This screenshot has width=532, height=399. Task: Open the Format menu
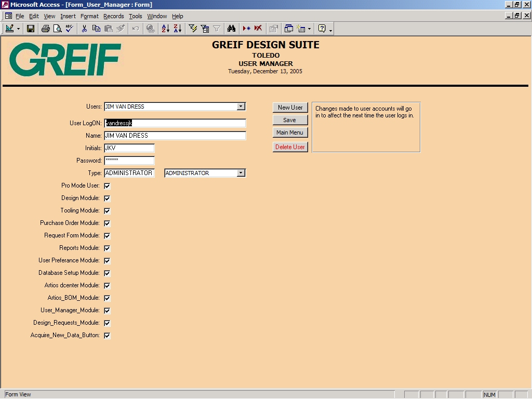click(89, 16)
